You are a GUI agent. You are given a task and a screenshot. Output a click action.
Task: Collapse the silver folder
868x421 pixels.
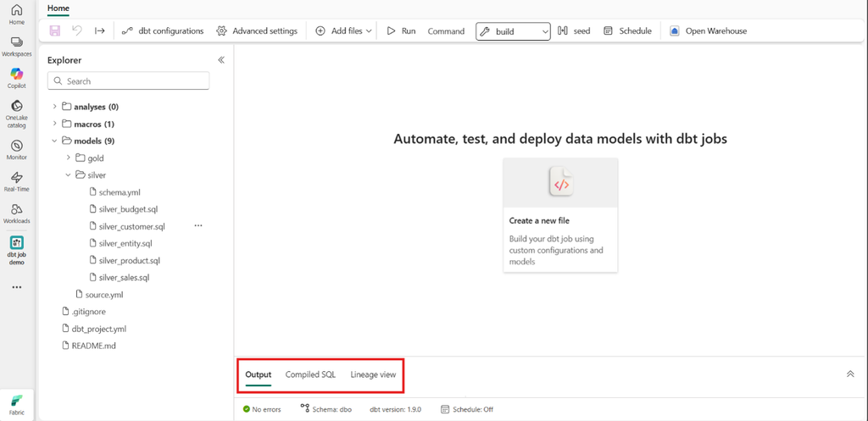point(68,175)
